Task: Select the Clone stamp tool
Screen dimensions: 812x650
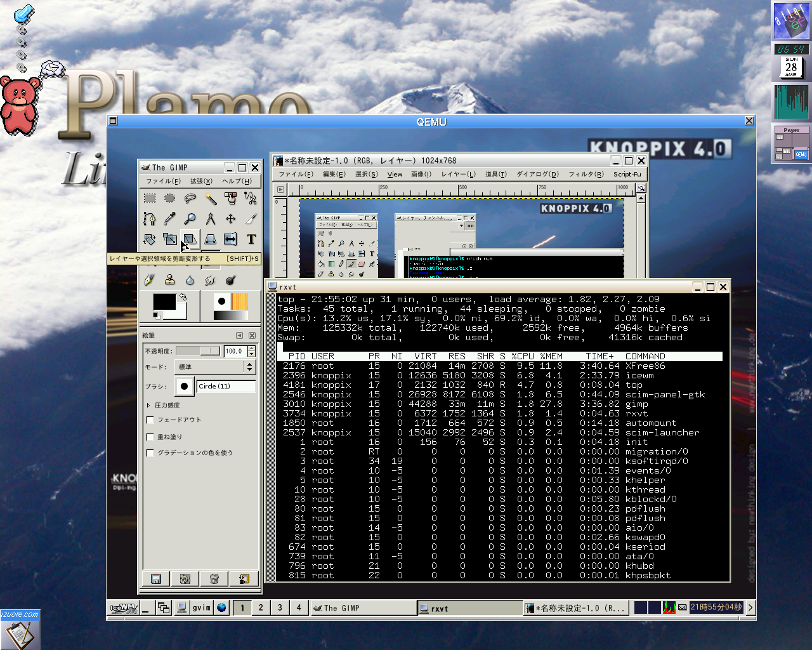Action: click(170, 279)
